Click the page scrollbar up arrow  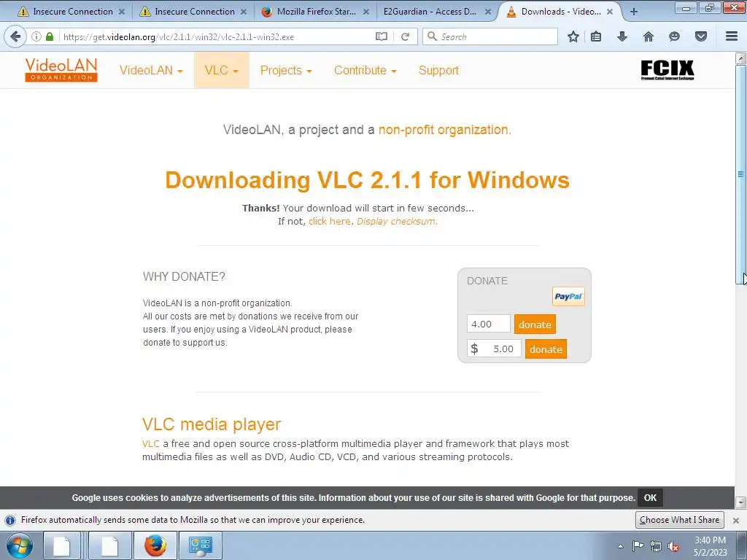[740, 58]
